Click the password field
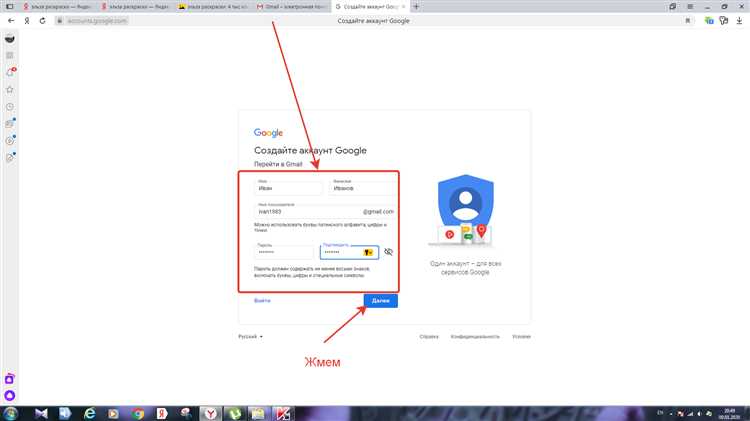The width and height of the screenshot is (750, 421). tap(284, 252)
